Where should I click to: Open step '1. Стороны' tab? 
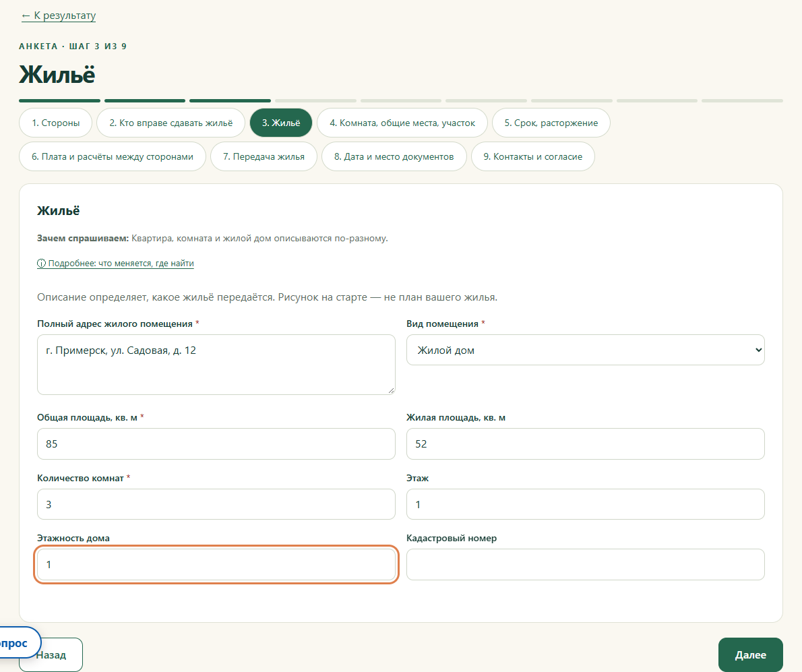click(x=56, y=123)
